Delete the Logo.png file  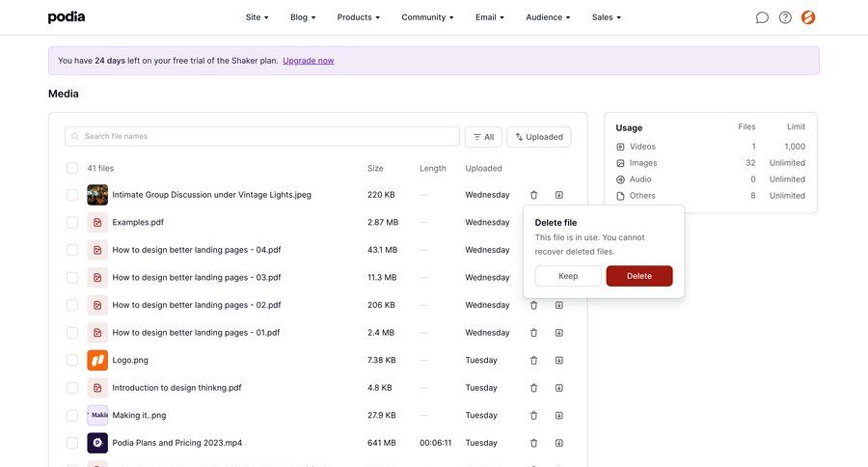coord(533,360)
